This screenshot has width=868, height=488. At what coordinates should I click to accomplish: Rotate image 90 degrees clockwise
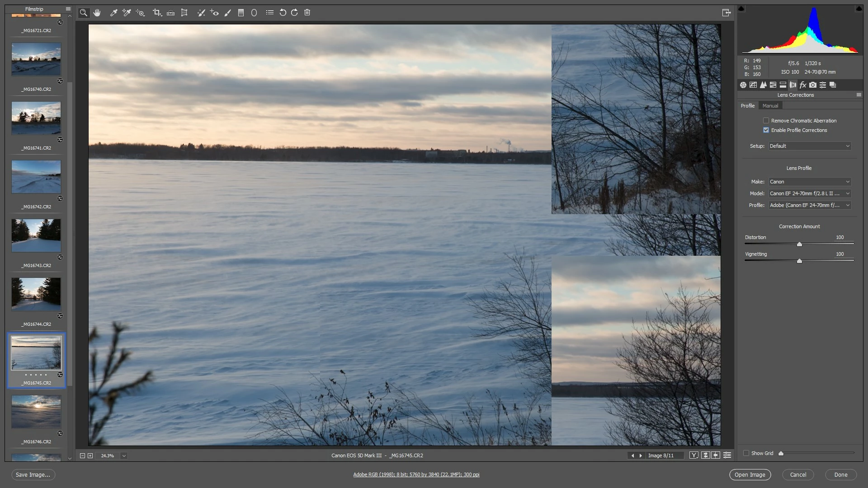pyautogui.click(x=294, y=13)
